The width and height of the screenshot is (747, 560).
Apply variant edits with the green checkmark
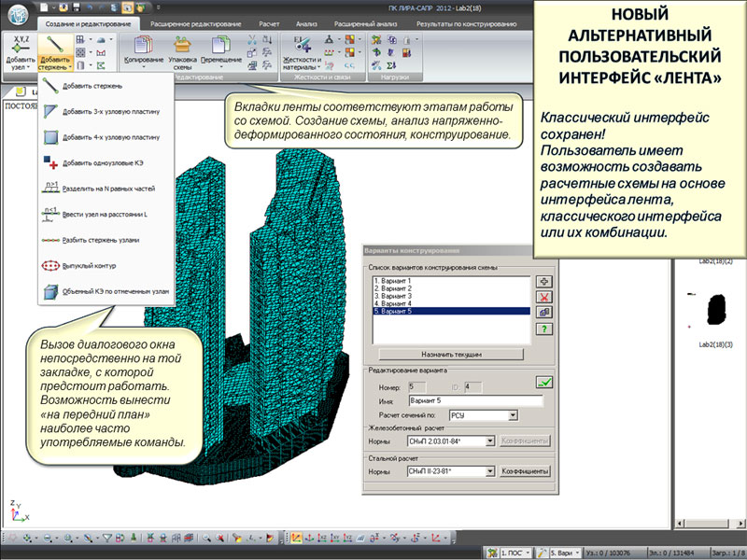(543, 381)
